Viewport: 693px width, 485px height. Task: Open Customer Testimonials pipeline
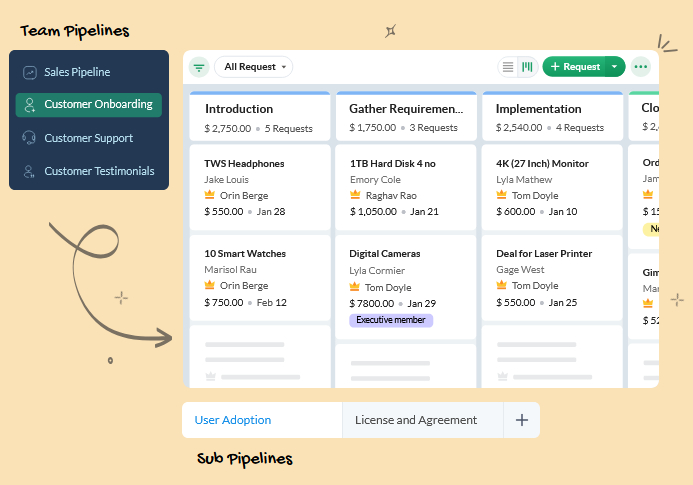coord(88,171)
